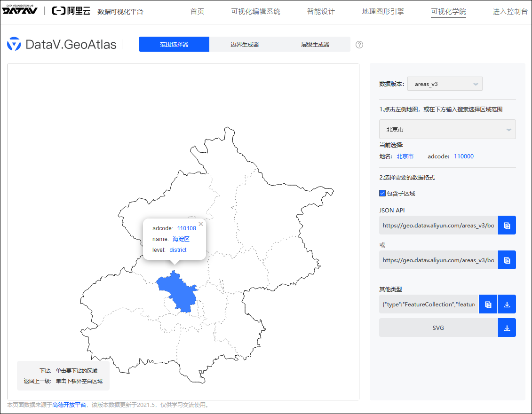The image size is (532, 414).
Task: Open 可视化编辑系统 navigation item
Action: tap(255, 12)
